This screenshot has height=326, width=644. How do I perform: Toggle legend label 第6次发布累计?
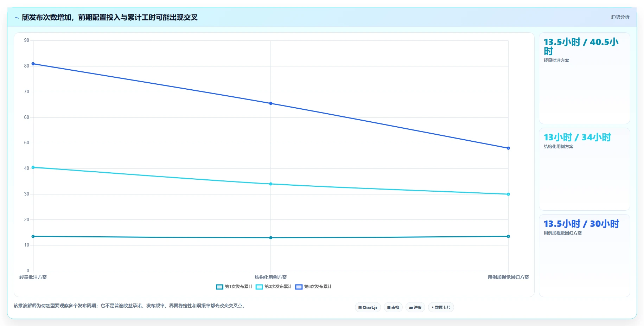318,287
